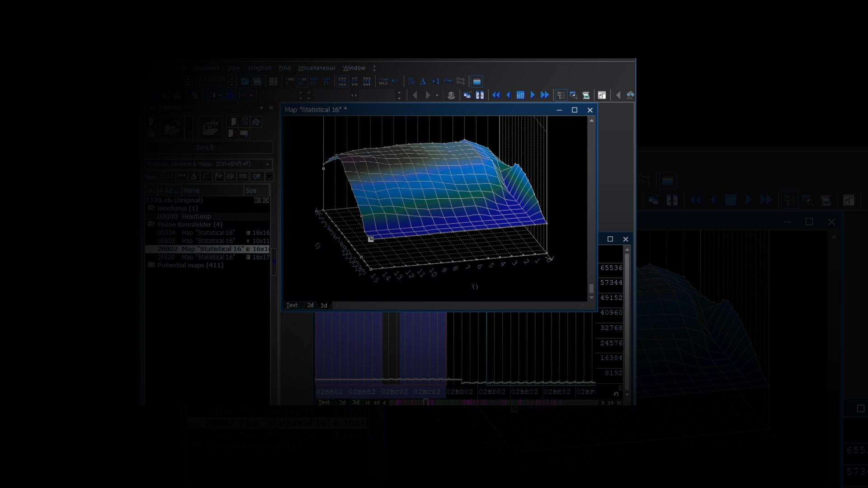
Task: Open the filter Off dropdown arrow
Action: [269, 176]
